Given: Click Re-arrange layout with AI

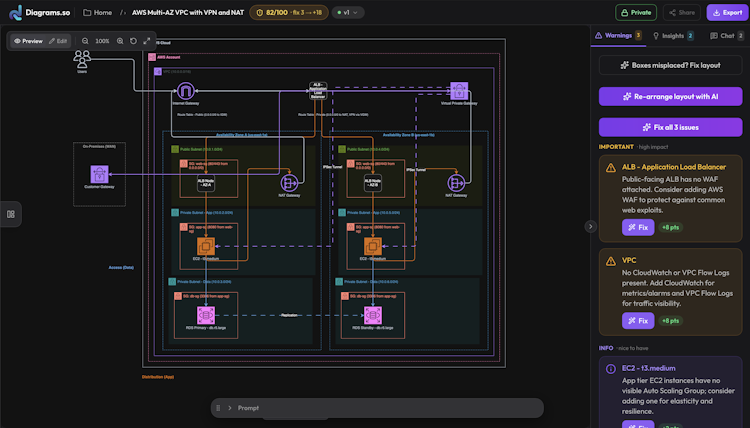Looking at the screenshot, I should click(x=671, y=97).
